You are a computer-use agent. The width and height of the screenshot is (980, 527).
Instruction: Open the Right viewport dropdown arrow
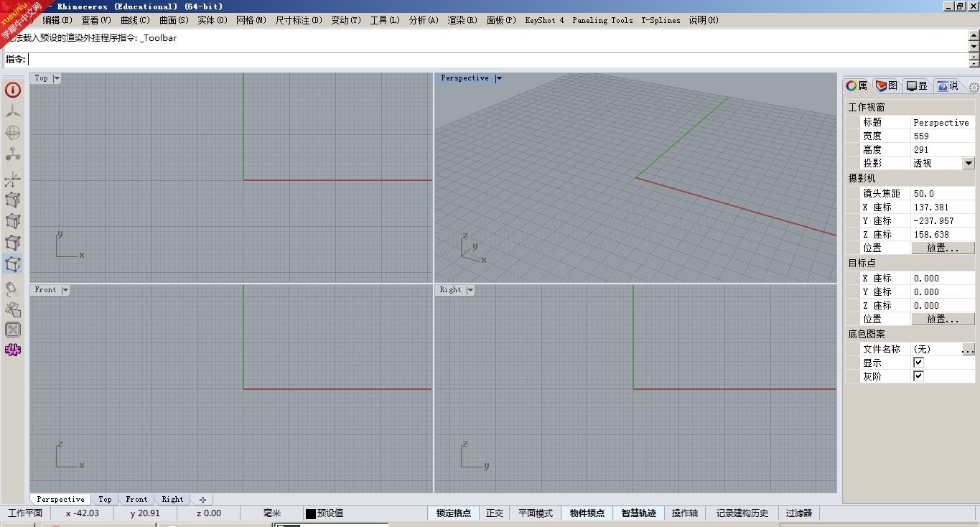click(x=470, y=290)
